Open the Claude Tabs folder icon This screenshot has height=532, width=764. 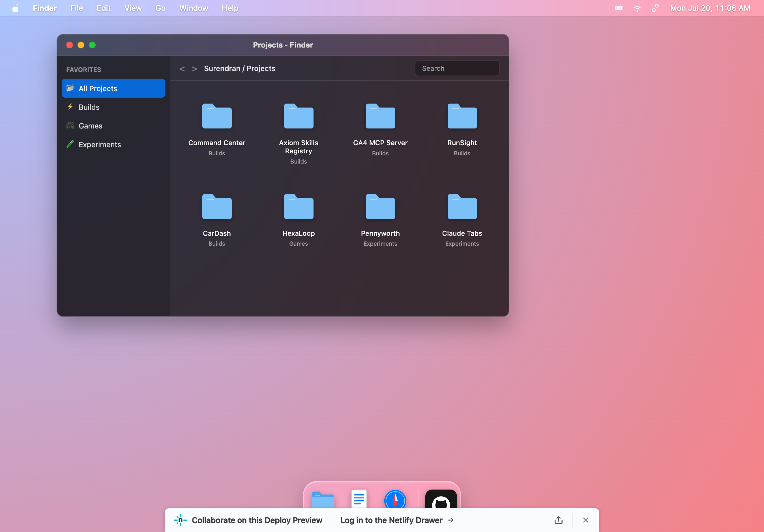pyautogui.click(x=462, y=206)
